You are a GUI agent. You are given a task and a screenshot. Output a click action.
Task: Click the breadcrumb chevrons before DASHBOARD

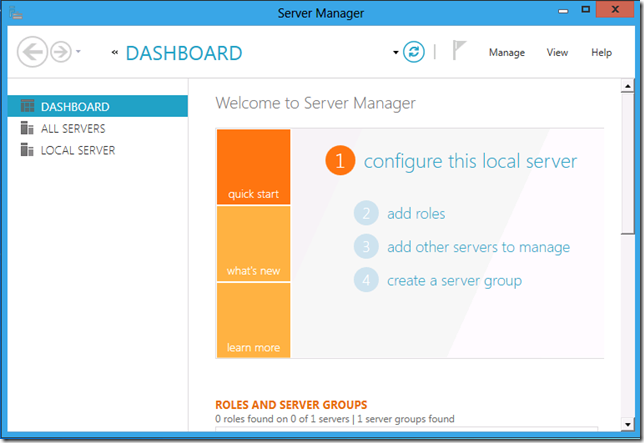click(x=115, y=52)
